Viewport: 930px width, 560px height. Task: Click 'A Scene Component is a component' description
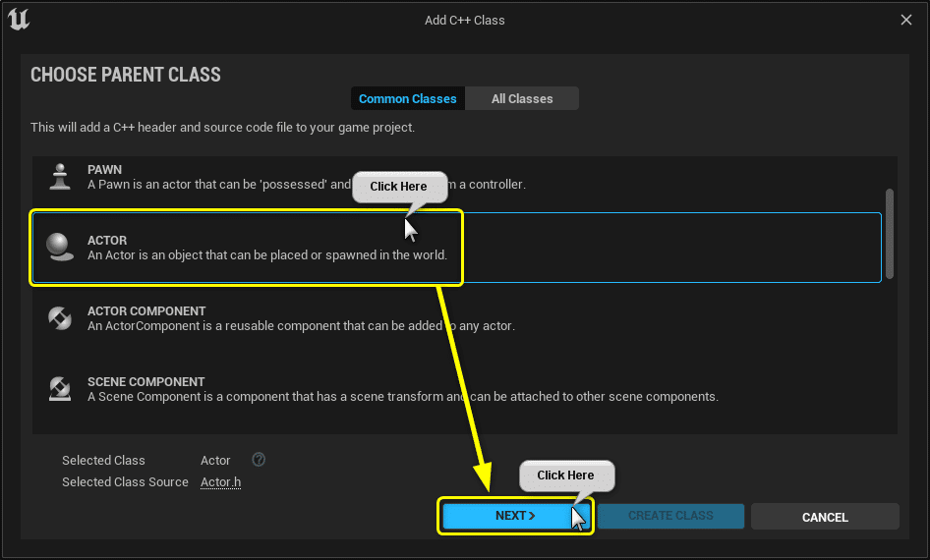(403, 397)
